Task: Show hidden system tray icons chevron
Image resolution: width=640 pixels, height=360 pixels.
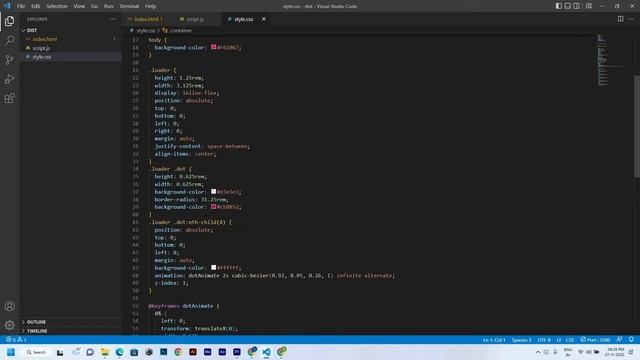Action: tap(538, 352)
